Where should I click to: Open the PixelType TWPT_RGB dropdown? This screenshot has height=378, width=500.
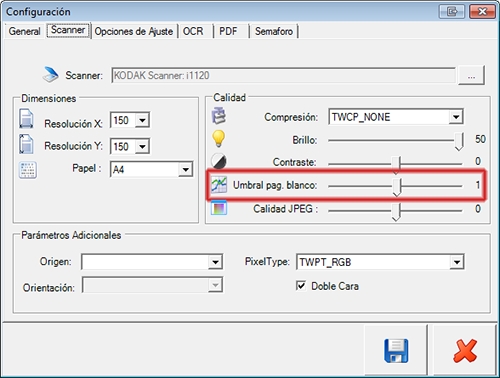click(456, 262)
